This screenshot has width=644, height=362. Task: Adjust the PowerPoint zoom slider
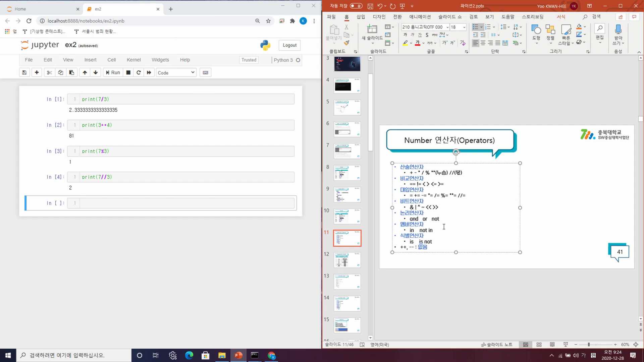pyautogui.click(x=589, y=345)
